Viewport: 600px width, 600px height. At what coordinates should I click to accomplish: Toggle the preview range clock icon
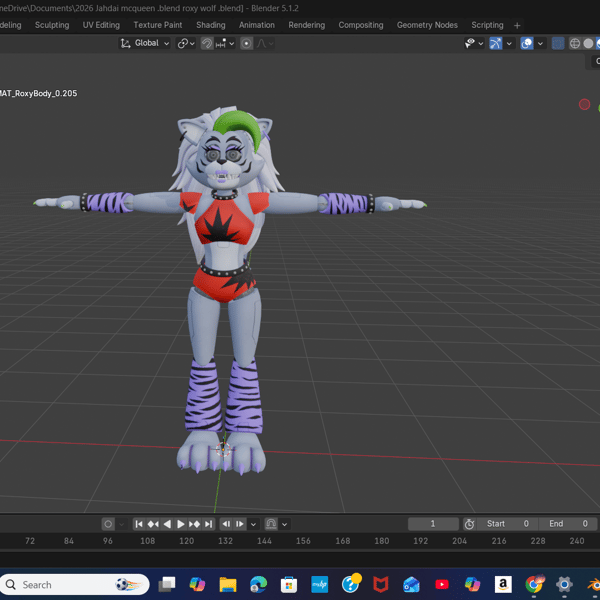470,524
